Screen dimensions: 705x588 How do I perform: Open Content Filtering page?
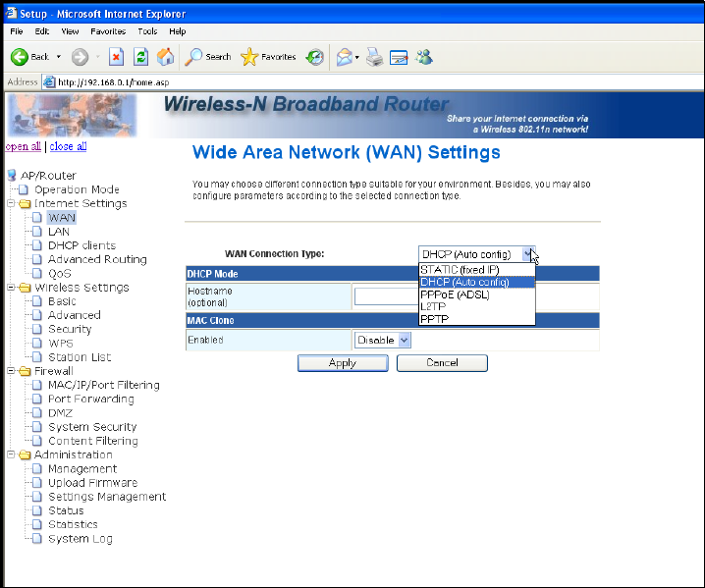93,441
